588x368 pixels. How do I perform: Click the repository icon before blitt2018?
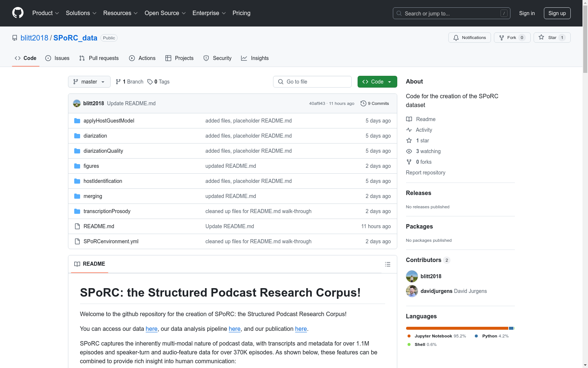coord(15,38)
